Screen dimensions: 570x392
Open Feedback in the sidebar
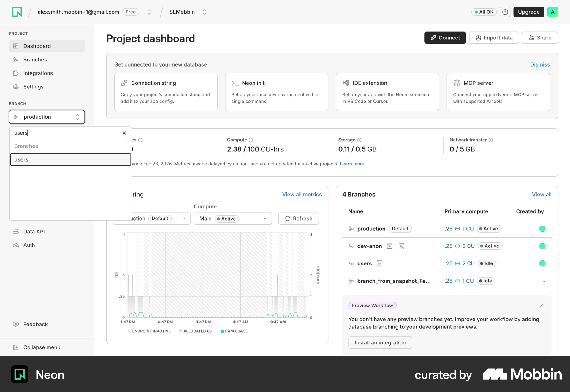click(47, 324)
